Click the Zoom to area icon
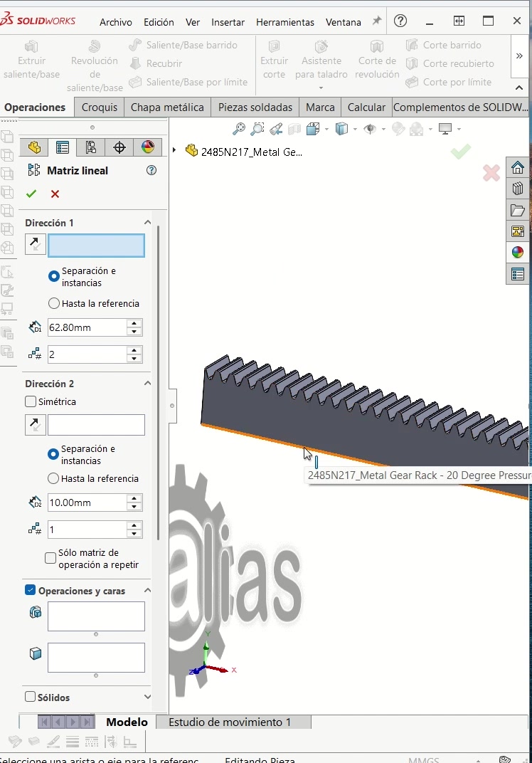Viewport: 532px width, 763px height. (x=257, y=128)
